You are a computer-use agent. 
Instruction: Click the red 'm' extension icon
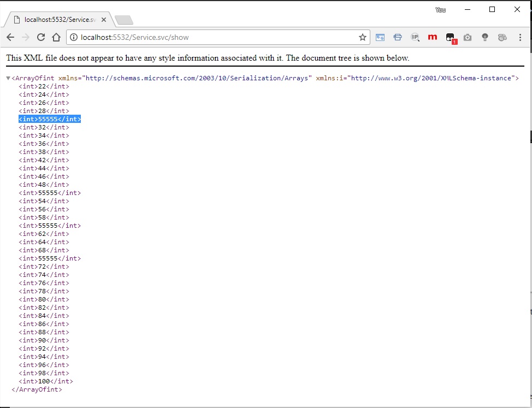pyautogui.click(x=433, y=38)
